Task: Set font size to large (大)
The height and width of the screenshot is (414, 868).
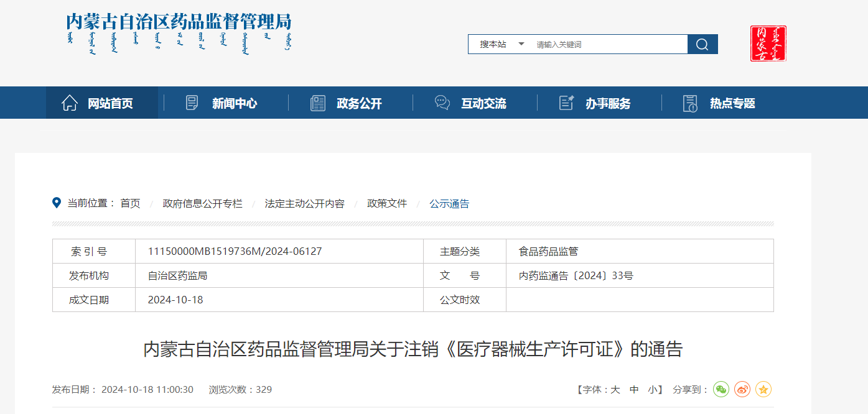Action: coord(615,390)
